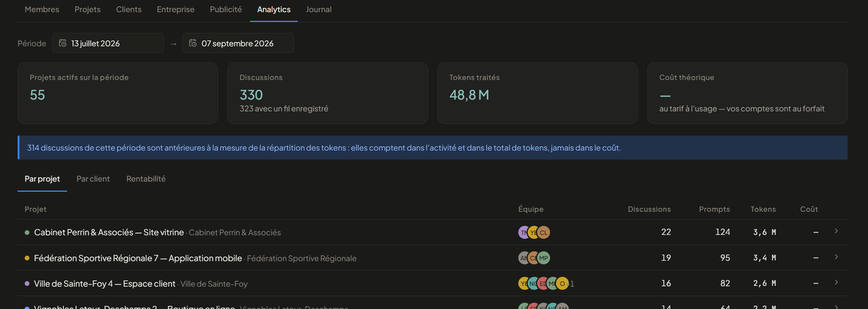Viewport: 868px width, 309px height.
Task: Select the Analytics tab
Action: tap(274, 10)
